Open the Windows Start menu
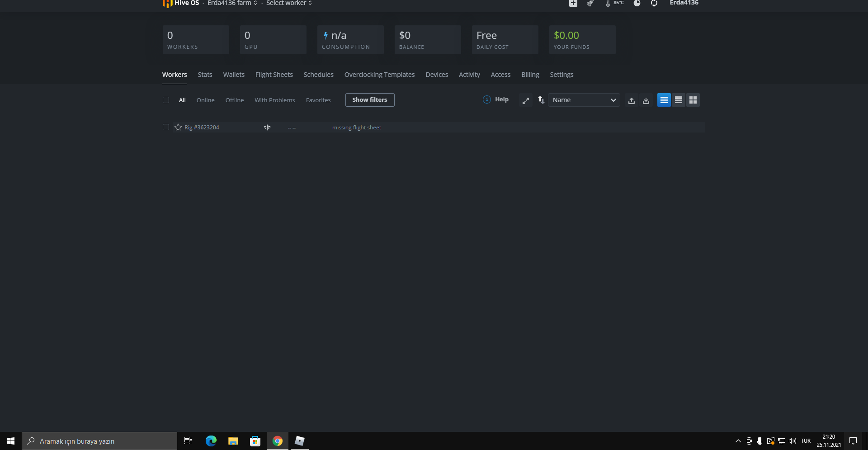868x450 pixels. click(x=11, y=441)
